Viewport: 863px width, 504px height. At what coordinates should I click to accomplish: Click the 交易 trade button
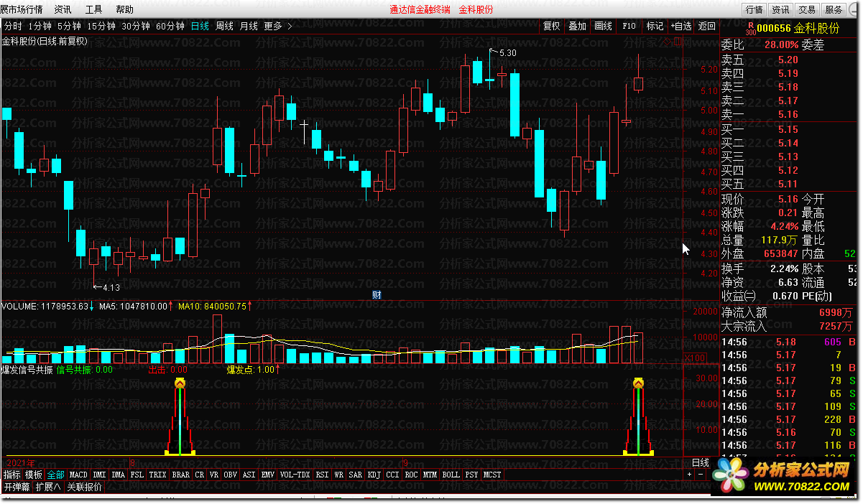click(x=807, y=9)
